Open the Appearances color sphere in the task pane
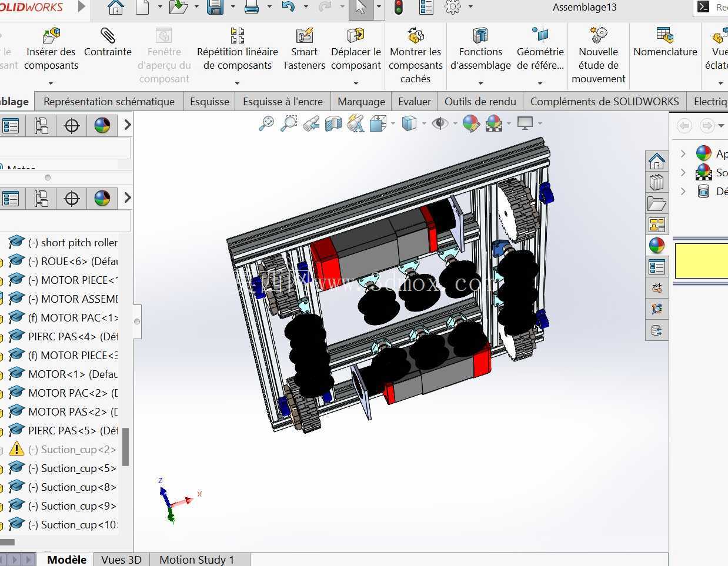The image size is (728, 566). click(704, 153)
